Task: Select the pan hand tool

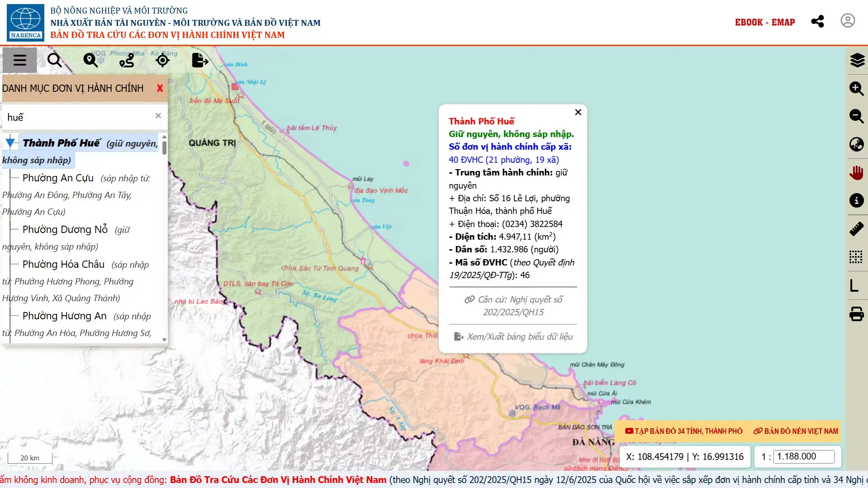Action: (857, 172)
